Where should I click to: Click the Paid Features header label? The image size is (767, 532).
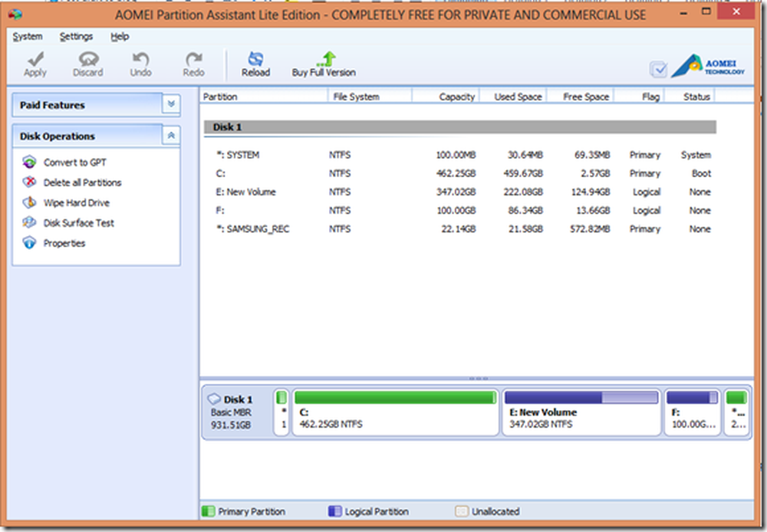click(x=52, y=105)
